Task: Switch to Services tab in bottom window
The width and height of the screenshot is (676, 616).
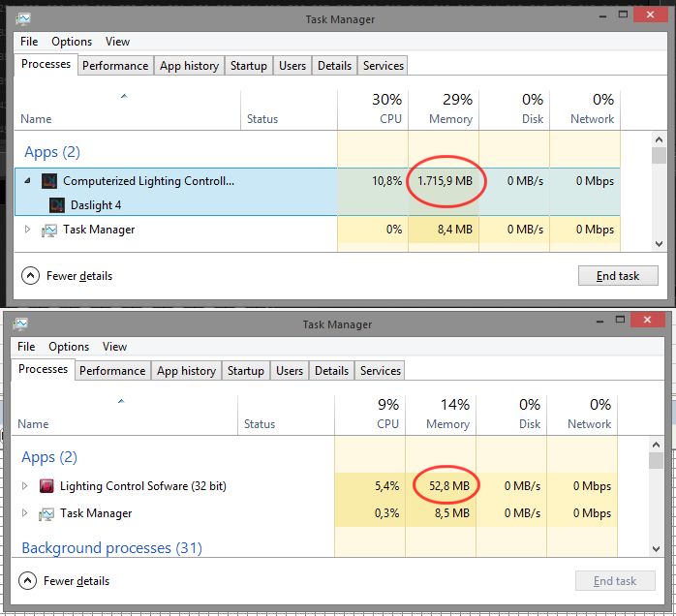Action: click(381, 371)
